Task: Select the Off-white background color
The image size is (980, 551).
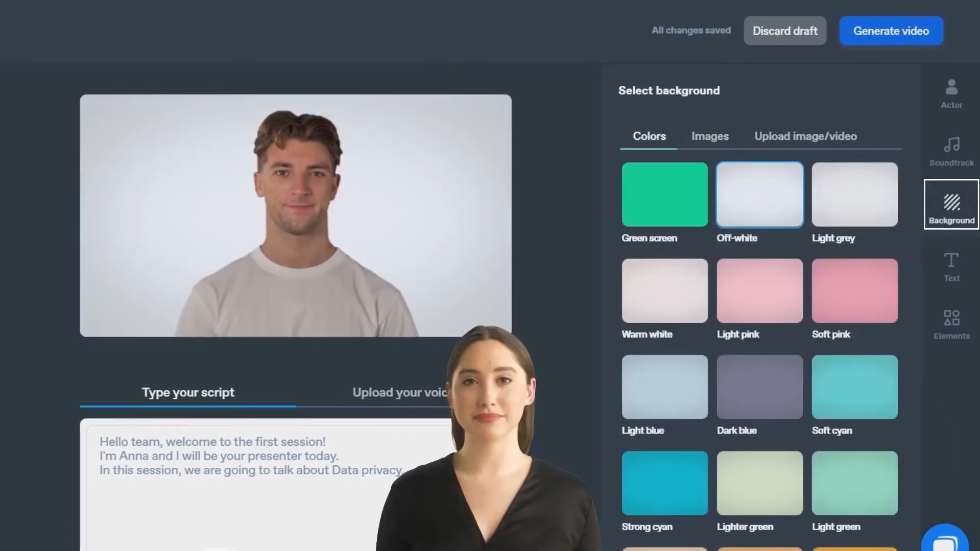Action: tap(759, 194)
